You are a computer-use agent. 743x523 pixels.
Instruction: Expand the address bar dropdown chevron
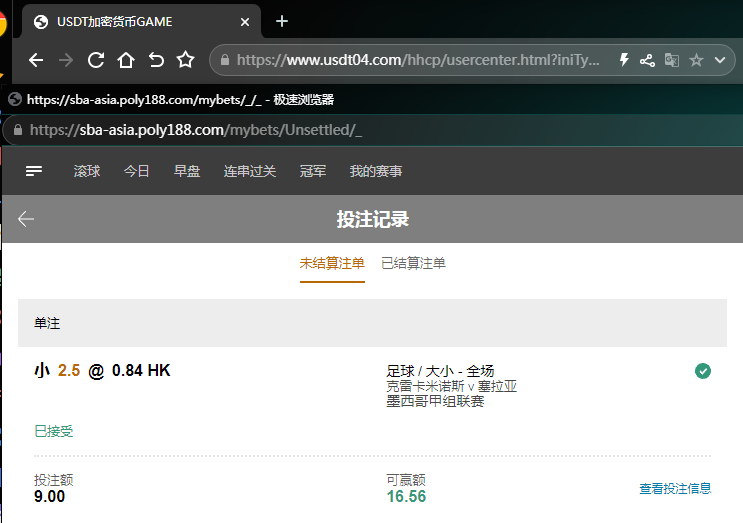[719, 60]
